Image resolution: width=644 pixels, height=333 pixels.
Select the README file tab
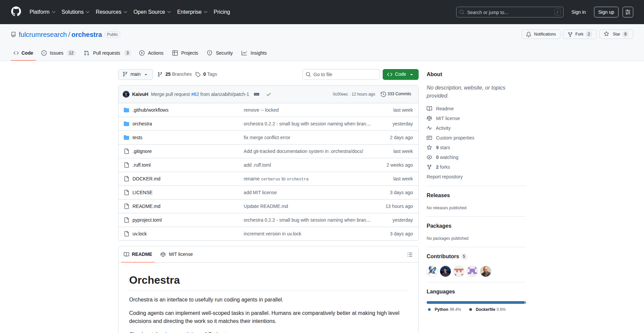[138, 254]
